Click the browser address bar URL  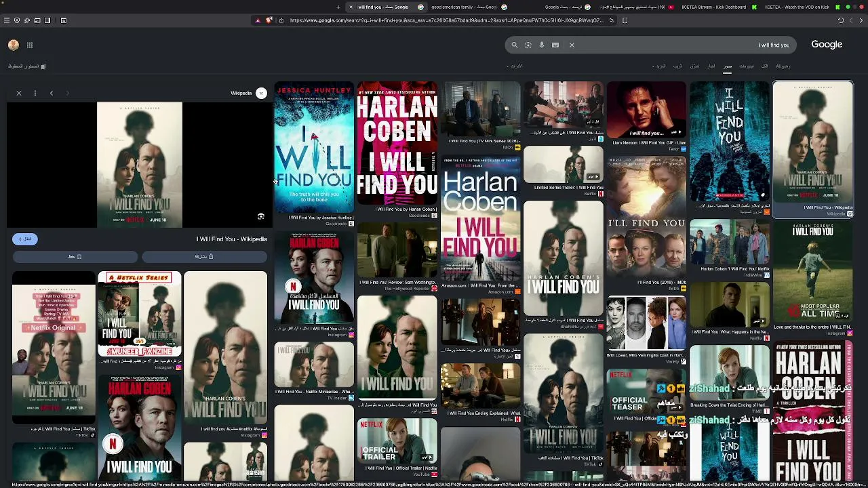tap(446, 20)
